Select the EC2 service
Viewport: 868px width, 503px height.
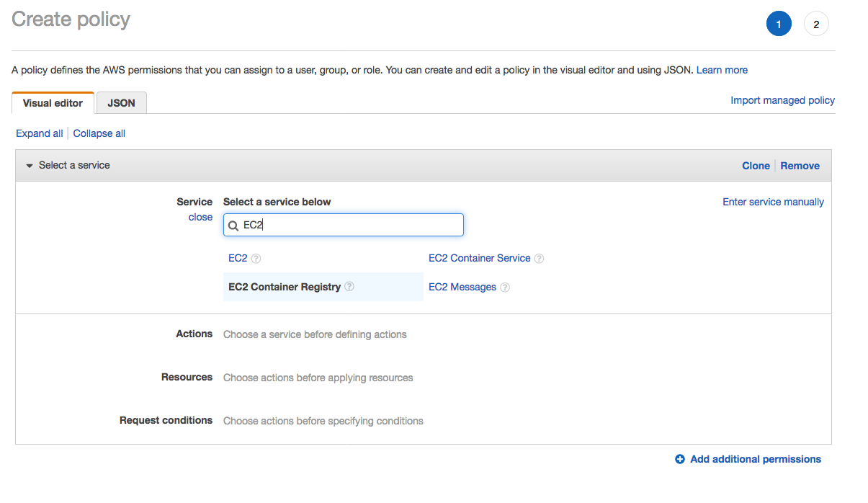point(238,258)
